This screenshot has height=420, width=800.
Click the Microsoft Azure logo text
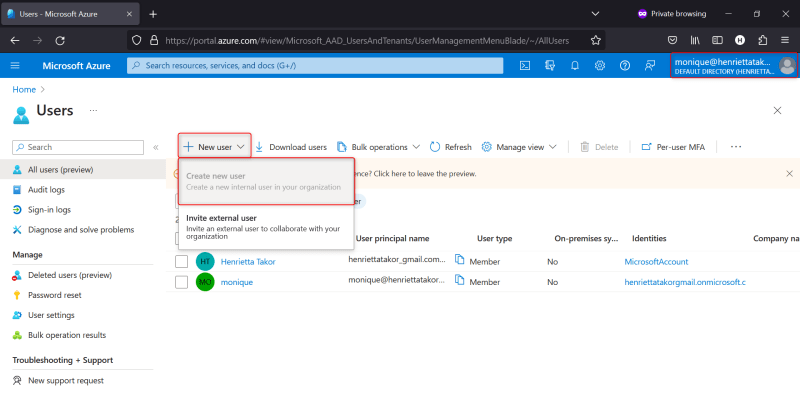[77, 65]
